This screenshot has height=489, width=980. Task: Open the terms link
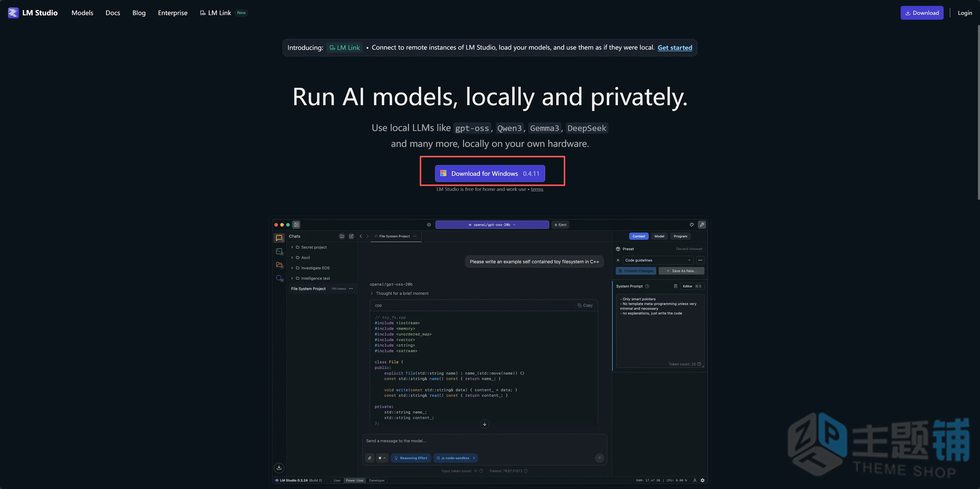537,189
